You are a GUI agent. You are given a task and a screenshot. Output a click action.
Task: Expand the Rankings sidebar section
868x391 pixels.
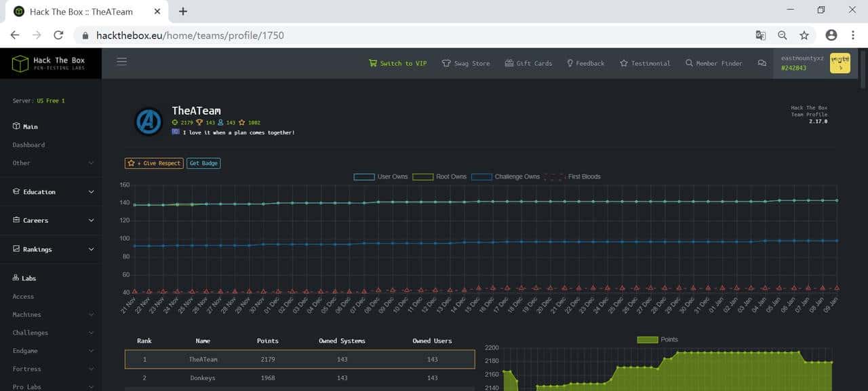[54, 249]
